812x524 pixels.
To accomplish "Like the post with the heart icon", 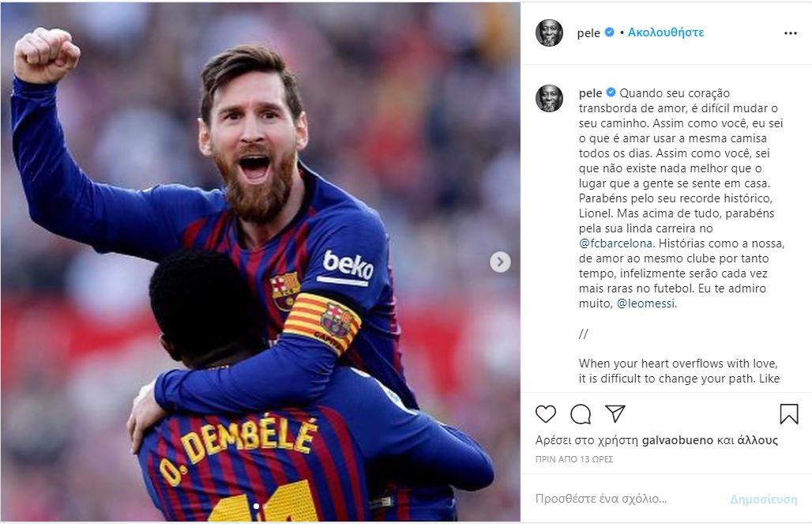I will click(x=546, y=414).
